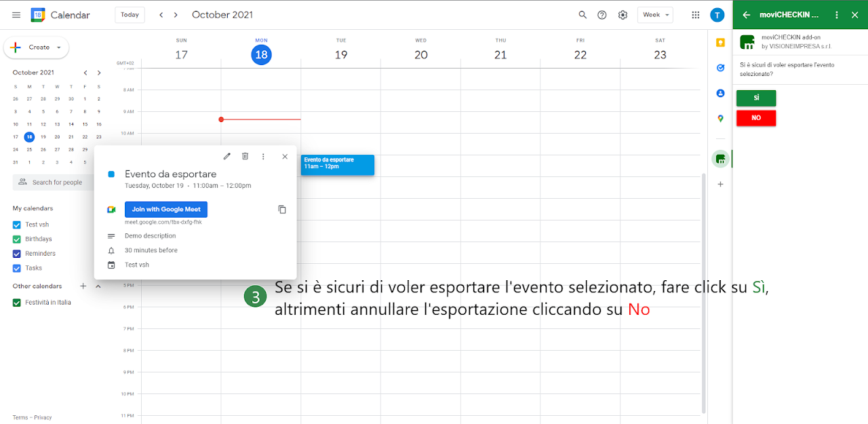Close the event details popup
The height and width of the screenshot is (424, 868).
[285, 156]
